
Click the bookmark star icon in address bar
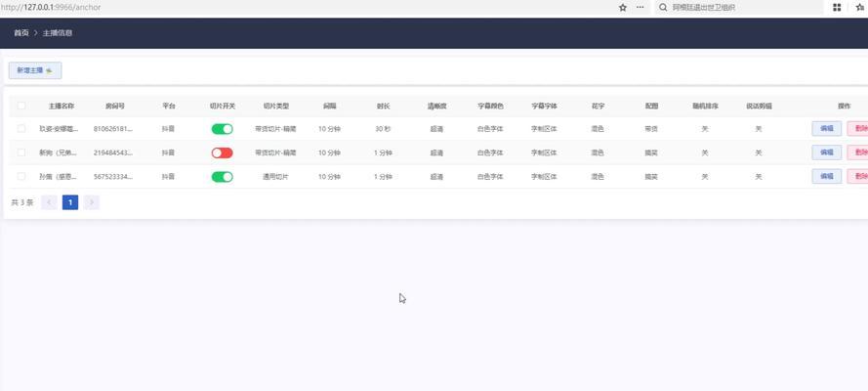pyautogui.click(x=623, y=8)
